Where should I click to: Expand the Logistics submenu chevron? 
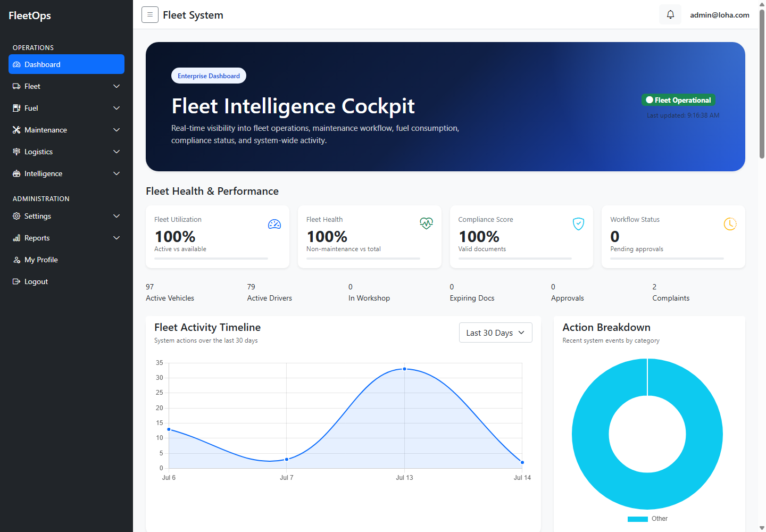(116, 152)
